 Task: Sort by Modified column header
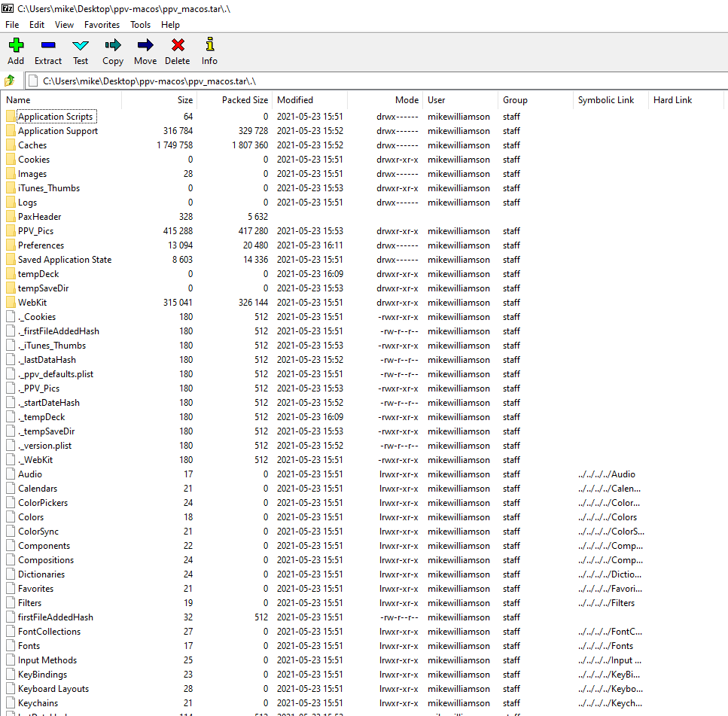(x=295, y=100)
